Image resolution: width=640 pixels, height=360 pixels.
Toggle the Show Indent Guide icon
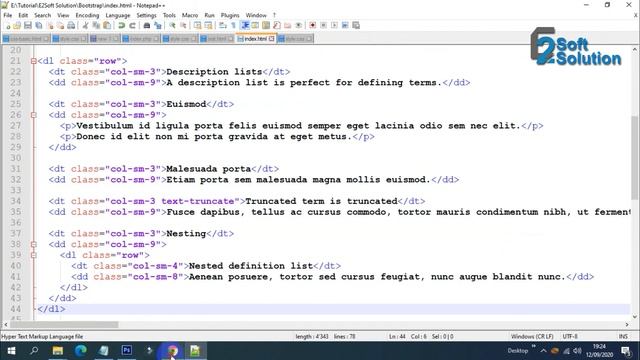pyautogui.click(x=245, y=25)
